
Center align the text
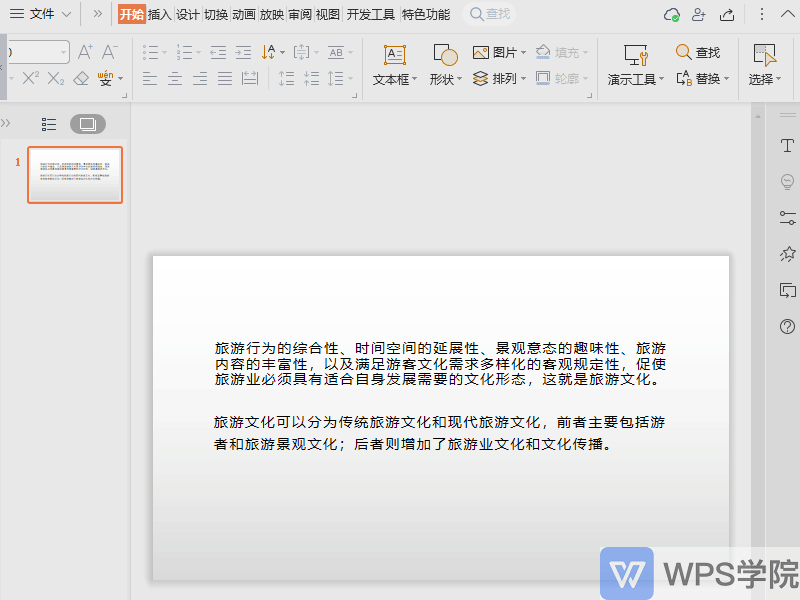click(x=175, y=79)
